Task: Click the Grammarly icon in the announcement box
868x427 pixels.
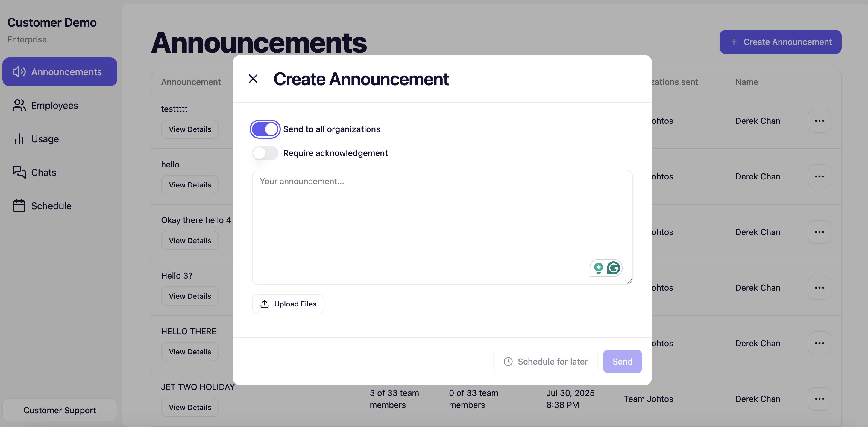Action: 613,268
